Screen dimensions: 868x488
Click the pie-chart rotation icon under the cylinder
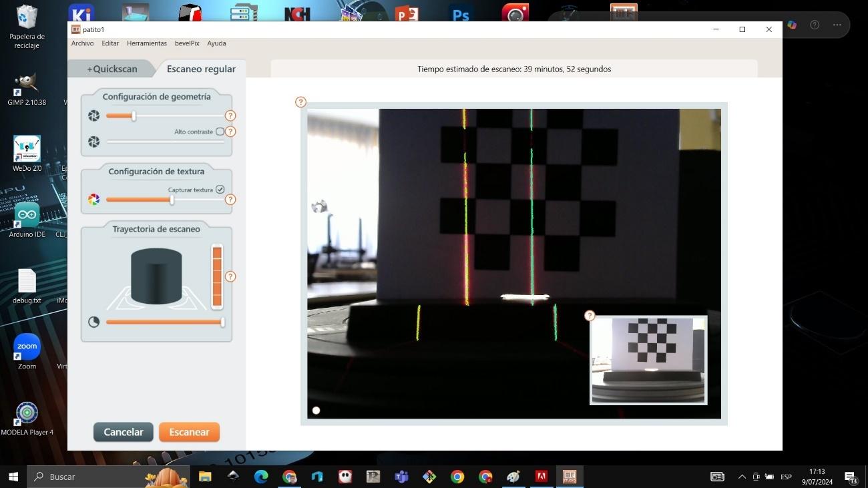[93, 322]
